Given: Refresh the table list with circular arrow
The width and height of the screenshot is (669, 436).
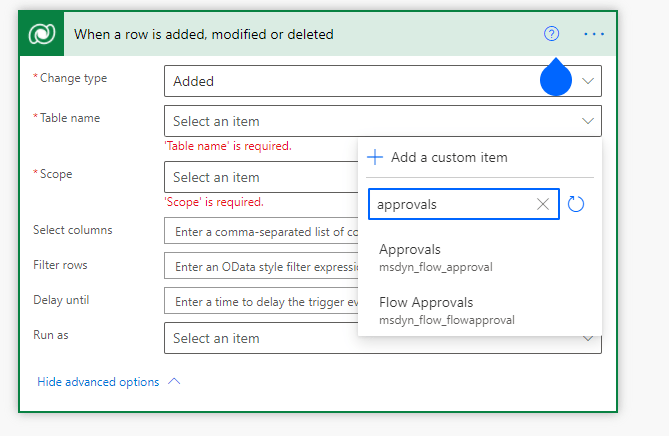Looking at the screenshot, I should (x=576, y=204).
